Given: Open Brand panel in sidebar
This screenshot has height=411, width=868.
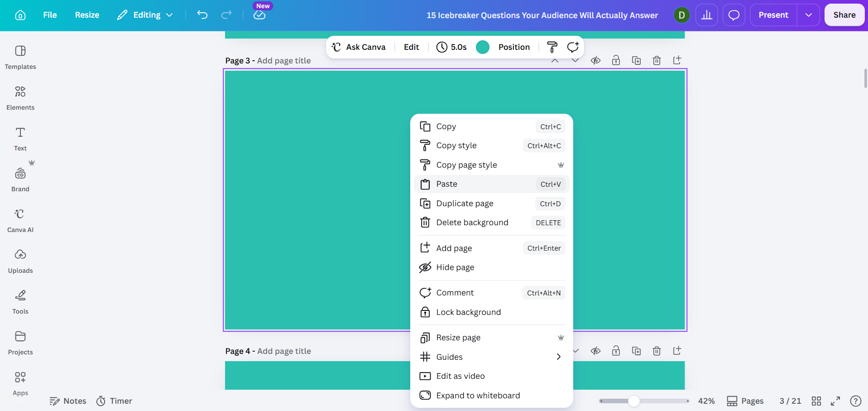Looking at the screenshot, I should click(20, 180).
